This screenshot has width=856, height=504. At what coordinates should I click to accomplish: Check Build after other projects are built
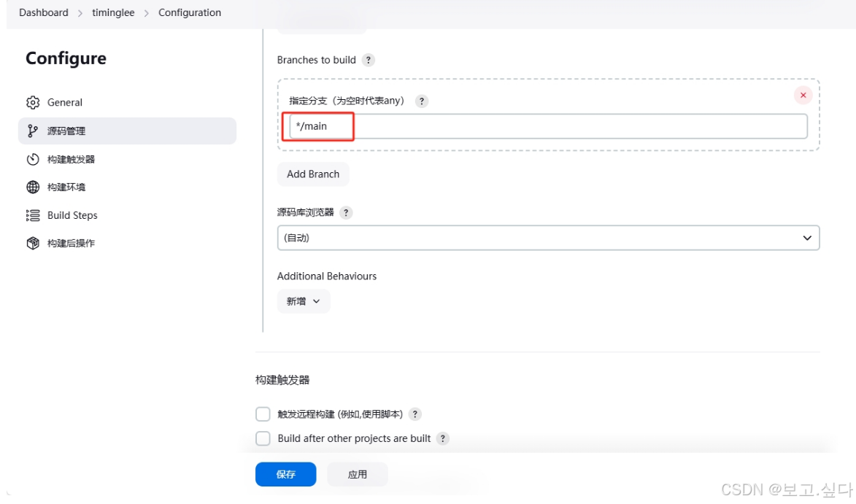(x=263, y=438)
